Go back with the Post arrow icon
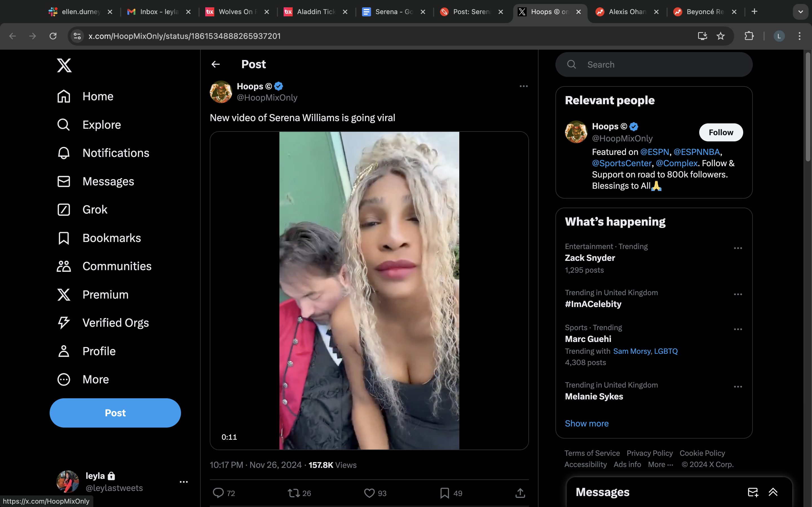The width and height of the screenshot is (812, 507). tap(215, 64)
